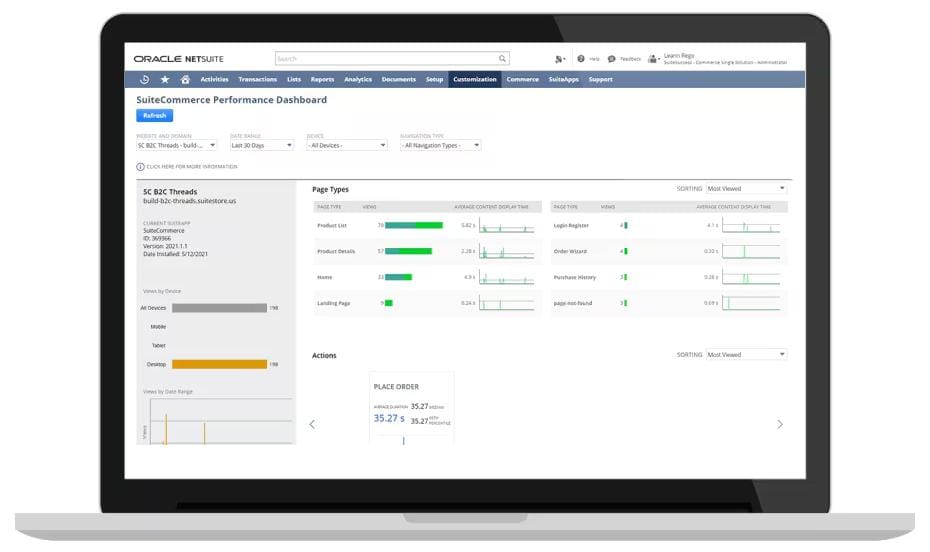Screen dimensions: 930x552
Task: Open the Feedback speech bubble icon
Action: point(611,59)
